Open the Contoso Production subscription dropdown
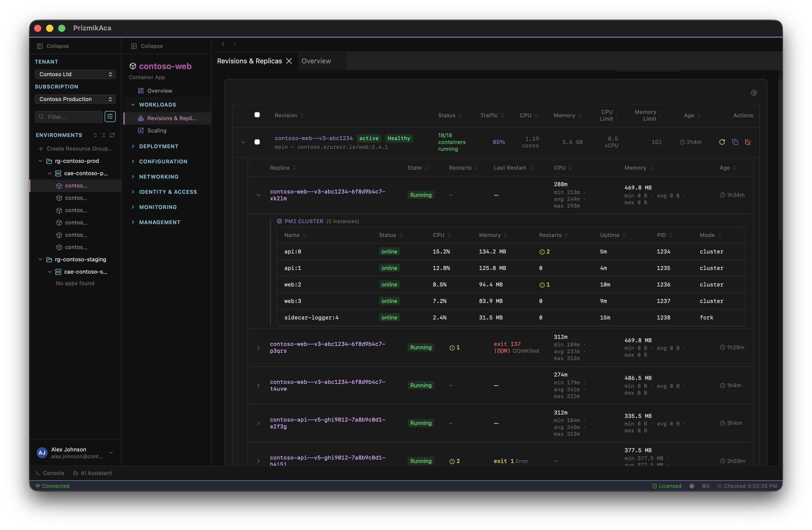 [75, 99]
